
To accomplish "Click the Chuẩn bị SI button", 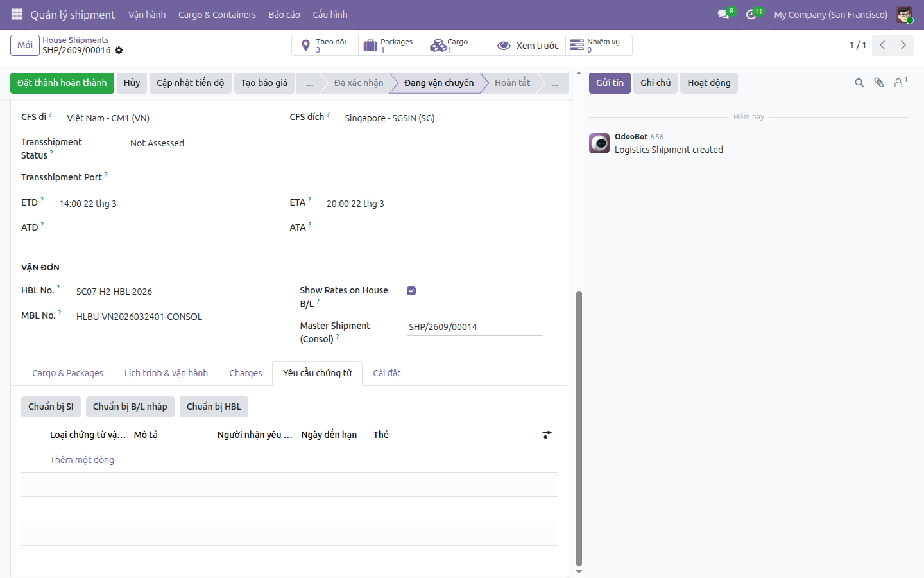I will pos(51,407).
